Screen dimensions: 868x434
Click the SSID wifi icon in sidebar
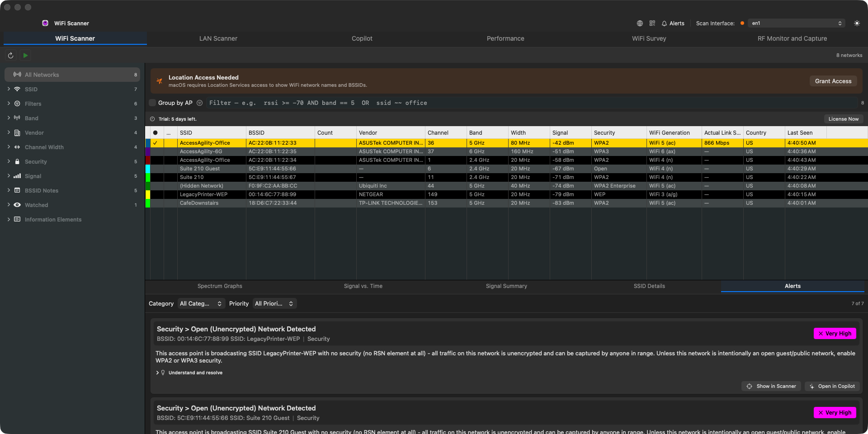(17, 89)
